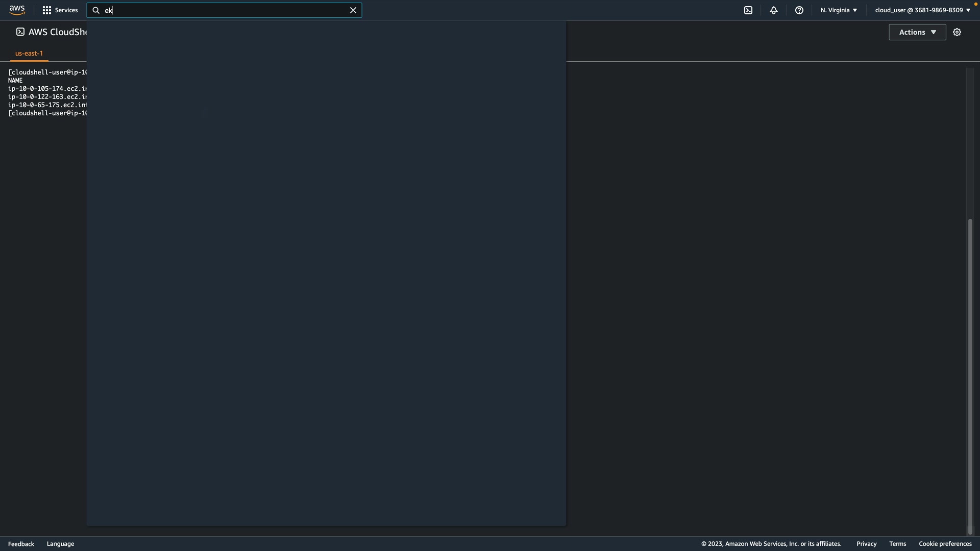Open the Actions dropdown
The image size is (980, 551).
917,32
